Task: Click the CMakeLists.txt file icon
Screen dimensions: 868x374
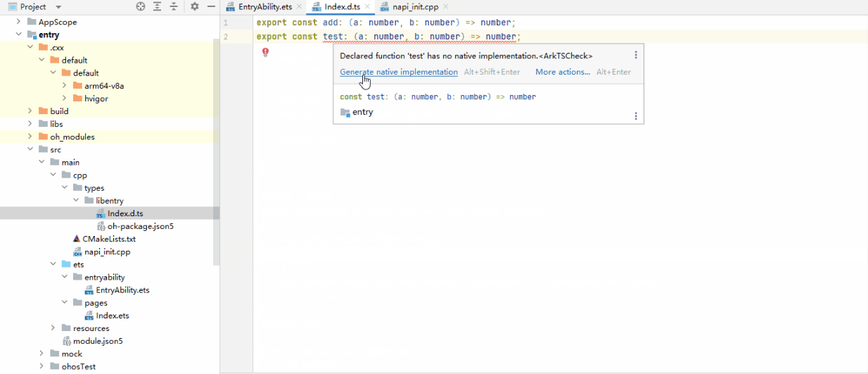Action: 77,239
